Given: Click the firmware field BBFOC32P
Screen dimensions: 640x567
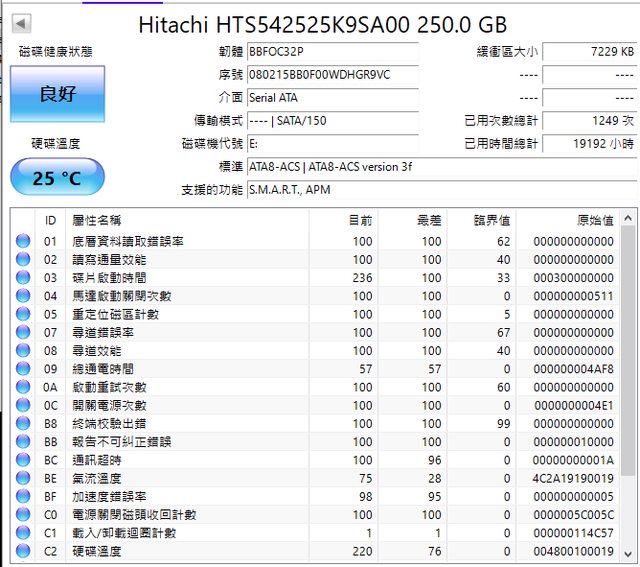Looking at the screenshot, I should click(x=332, y=51).
